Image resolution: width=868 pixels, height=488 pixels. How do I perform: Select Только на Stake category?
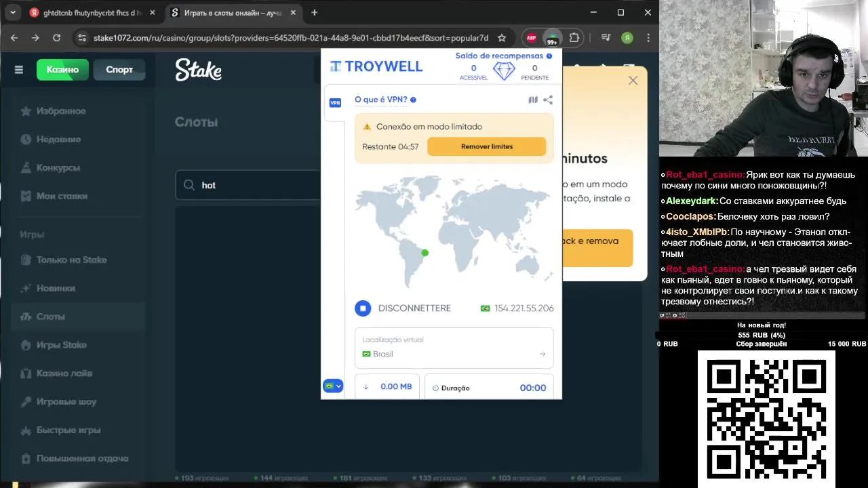click(78, 260)
